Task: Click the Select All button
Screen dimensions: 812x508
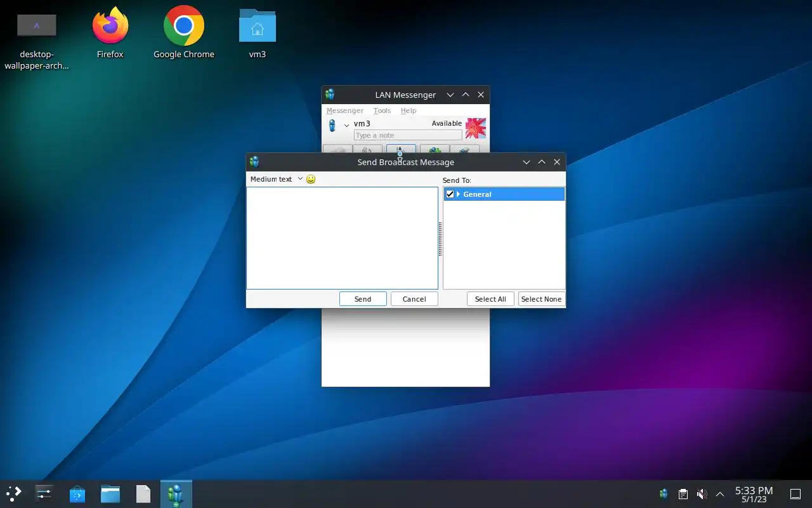Action: (490, 299)
